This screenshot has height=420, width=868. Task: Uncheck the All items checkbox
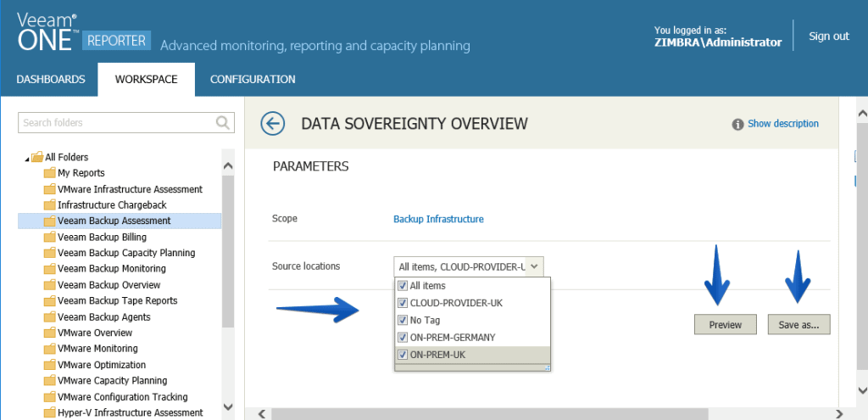[403, 286]
